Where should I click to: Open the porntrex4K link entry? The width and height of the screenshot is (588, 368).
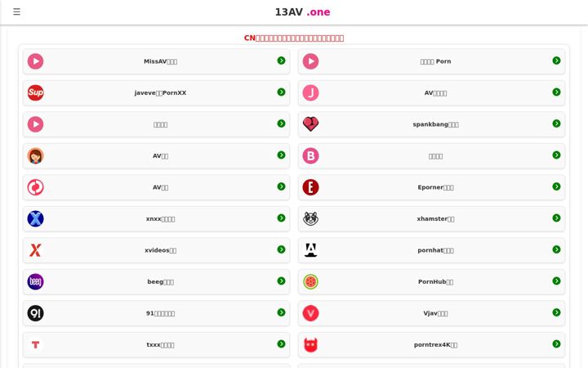pyautogui.click(x=432, y=345)
